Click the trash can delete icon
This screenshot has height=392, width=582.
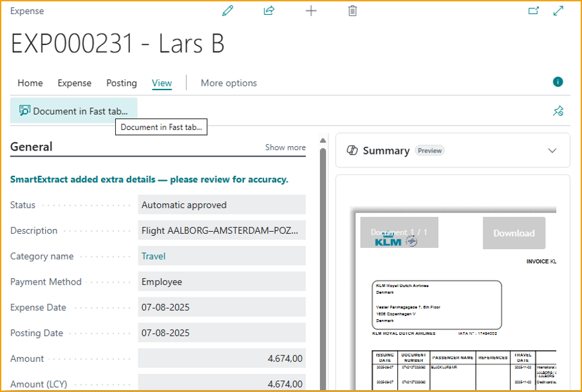(352, 11)
